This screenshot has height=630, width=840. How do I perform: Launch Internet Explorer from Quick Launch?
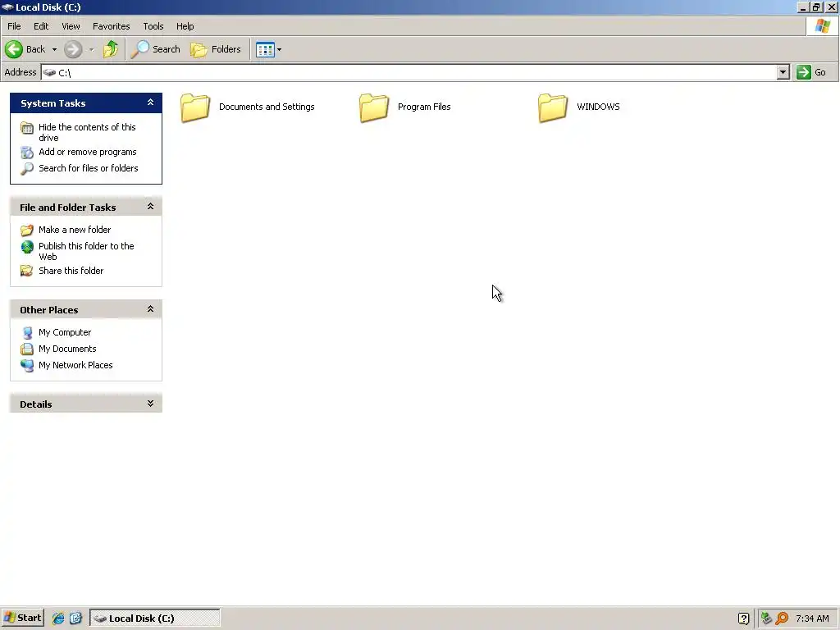58,619
